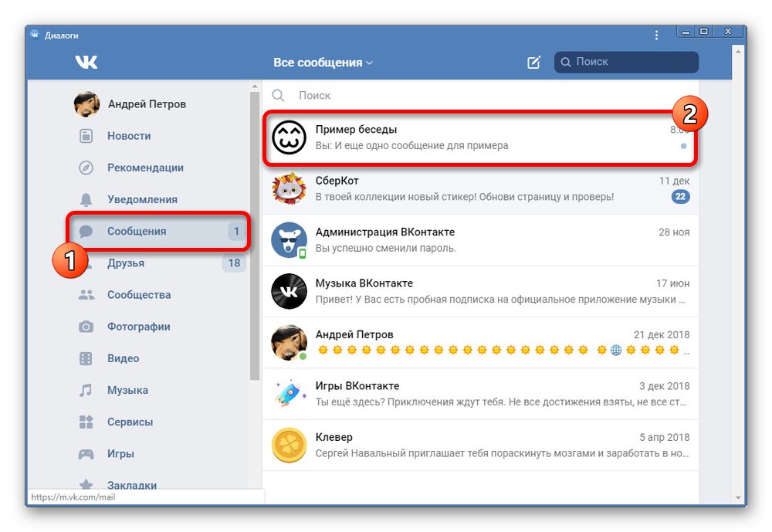Minimize the Диалоги window
772x532 pixels.
[686, 32]
